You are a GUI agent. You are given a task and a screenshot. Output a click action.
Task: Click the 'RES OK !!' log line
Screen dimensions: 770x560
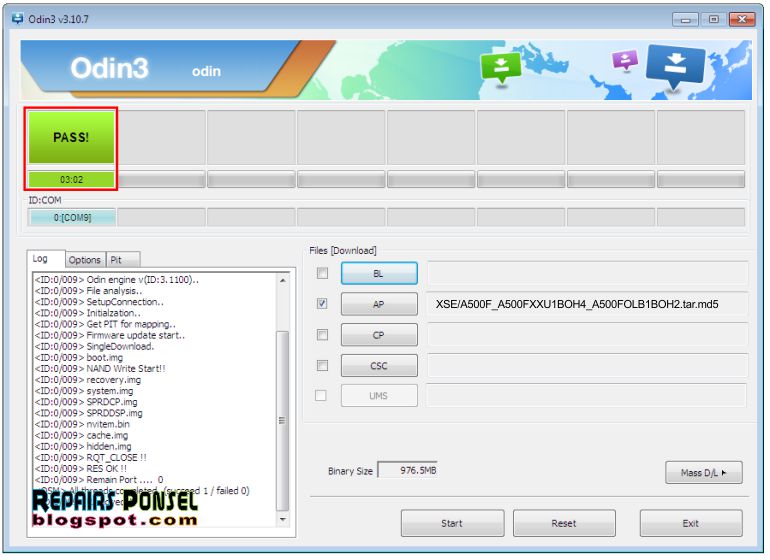tap(81, 469)
